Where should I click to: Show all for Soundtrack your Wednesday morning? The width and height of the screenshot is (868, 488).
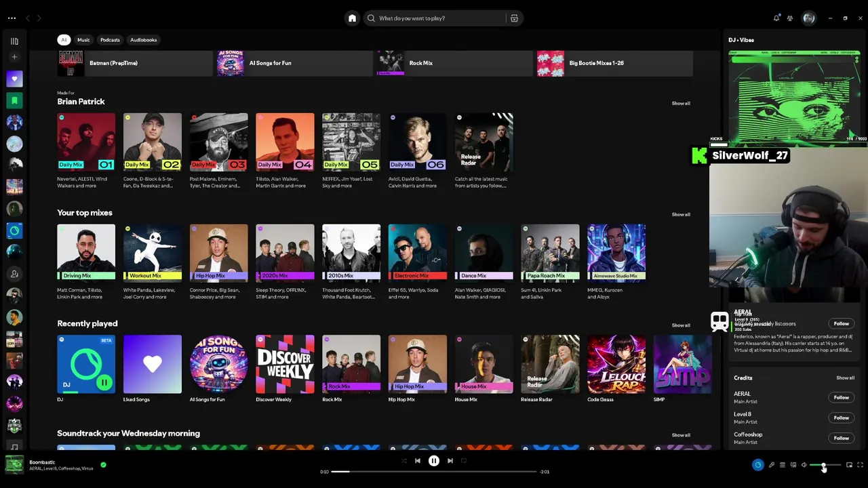click(681, 435)
